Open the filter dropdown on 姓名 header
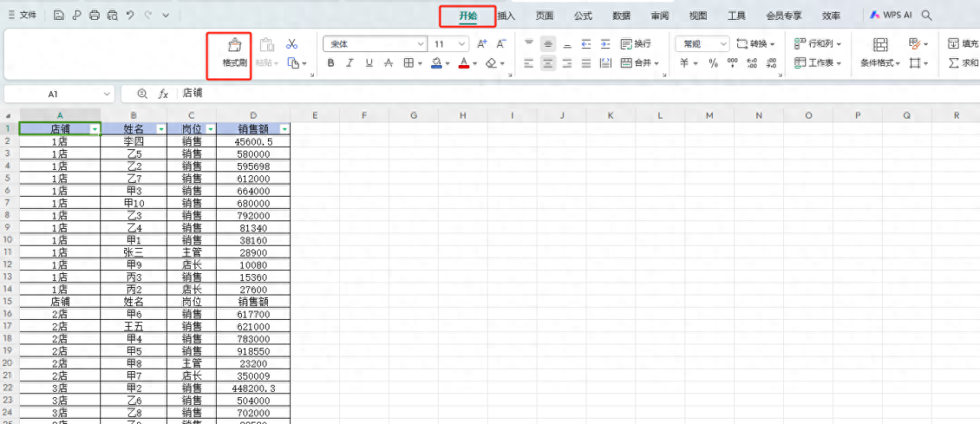 pos(161,129)
